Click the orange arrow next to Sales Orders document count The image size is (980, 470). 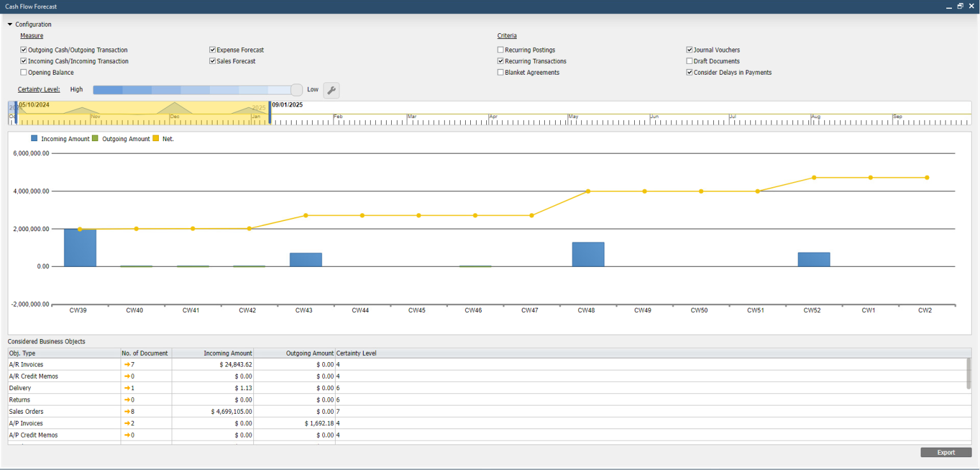coord(126,411)
